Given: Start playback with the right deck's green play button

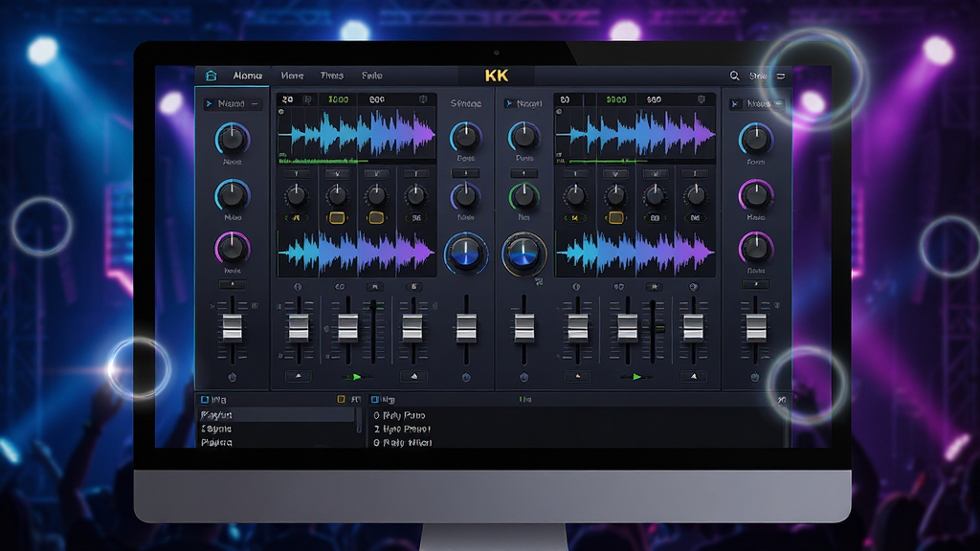Looking at the screenshot, I should coord(636,377).
